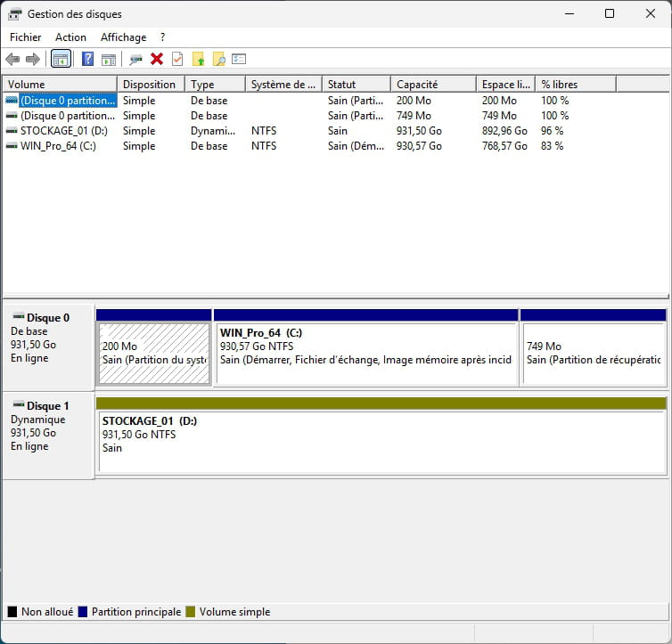Click the yellow folder with magnifier icon
The width and height of the screenshot is (672, 644).
pyautogui.click(x=218, y=60)
